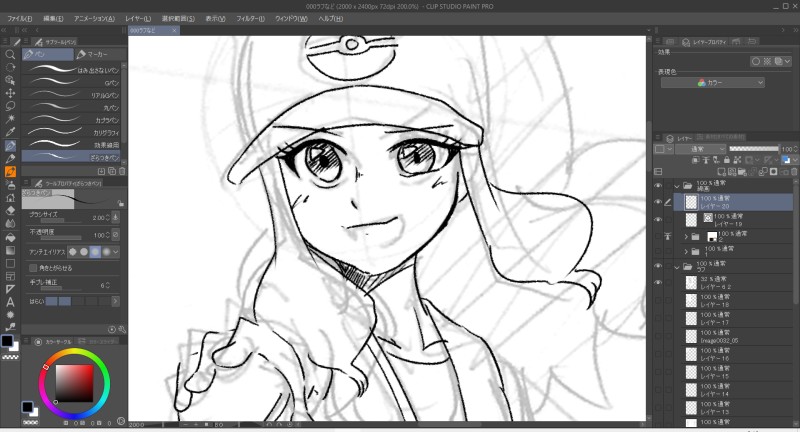The width and height of the screenshot is (800, 432).
Task: Choose the Gペン sub tool
Action: coord(71,83)
